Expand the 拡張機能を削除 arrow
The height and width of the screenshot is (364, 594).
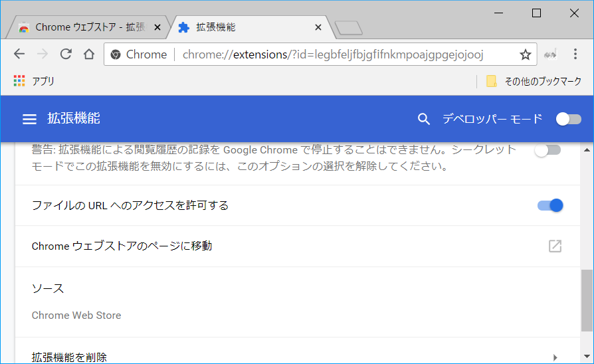tap(555, 357)
